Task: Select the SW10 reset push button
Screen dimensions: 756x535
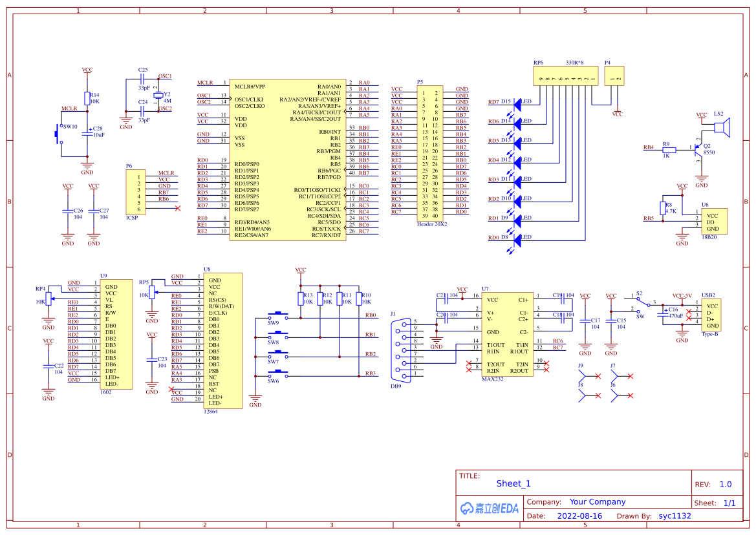Action: pos(59,133)
